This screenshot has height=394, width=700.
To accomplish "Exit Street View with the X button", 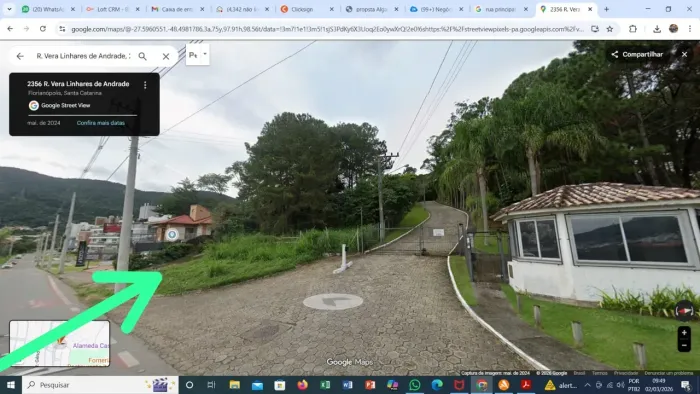I will pyautogui.click(x=684, y=54).
